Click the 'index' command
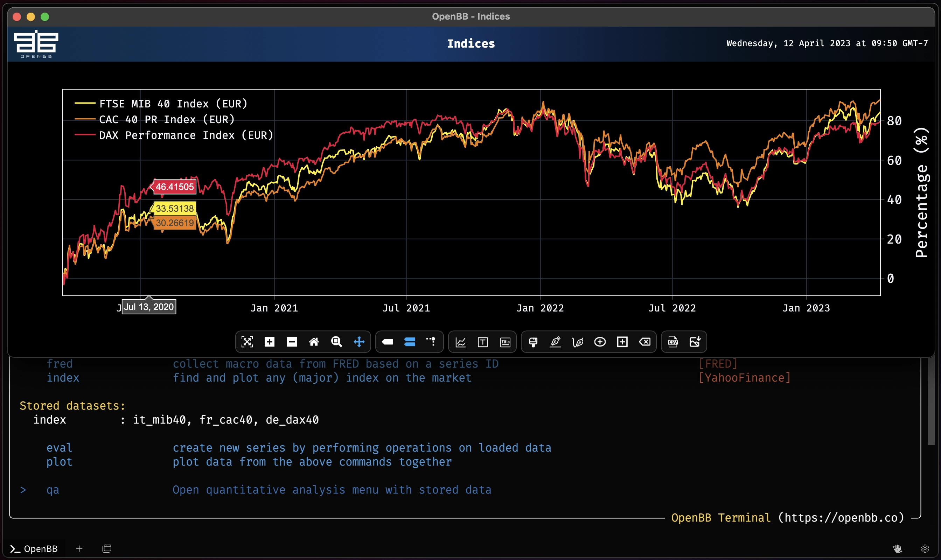 [63, 378]
